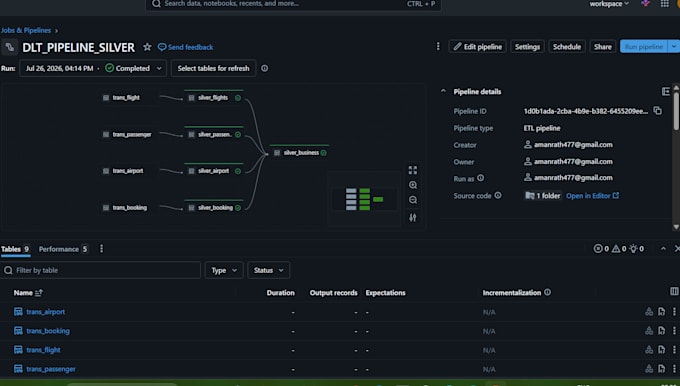
Task: Open the Run date and status dropdown
Action: 93,69
